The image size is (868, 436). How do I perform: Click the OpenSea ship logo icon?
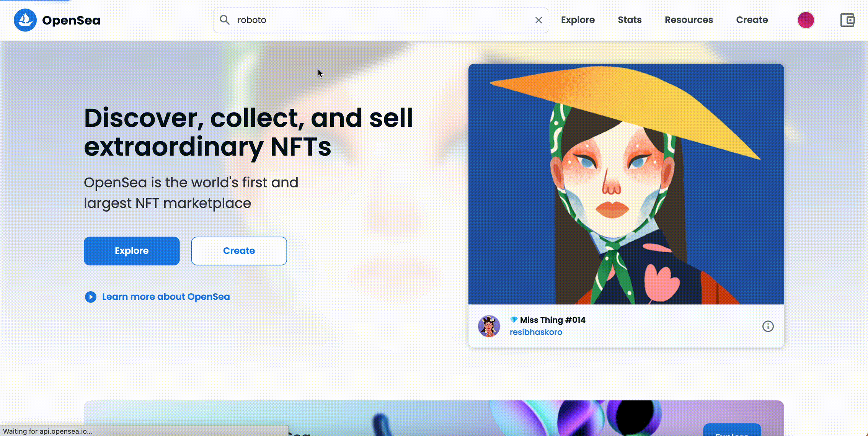coord(25,20)
